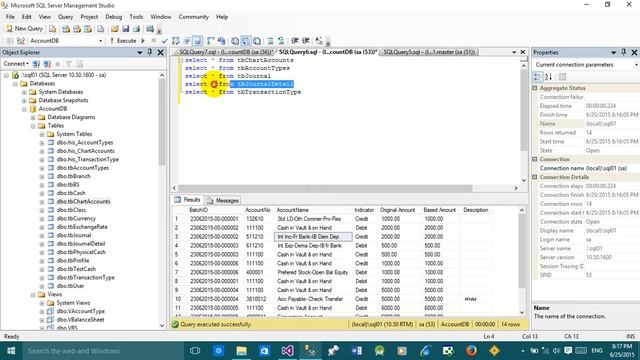Expand the Database Snapshots node
This screenshot has width=640, height=360.
click(x=24, y=100)
